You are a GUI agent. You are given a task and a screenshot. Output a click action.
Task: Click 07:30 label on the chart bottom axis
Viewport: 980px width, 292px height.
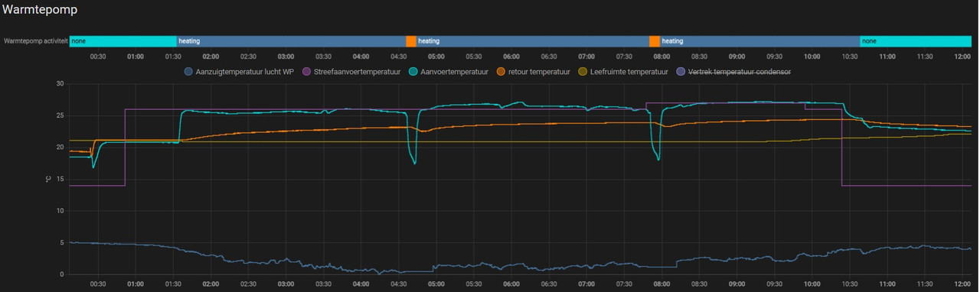tap(624, 284)
